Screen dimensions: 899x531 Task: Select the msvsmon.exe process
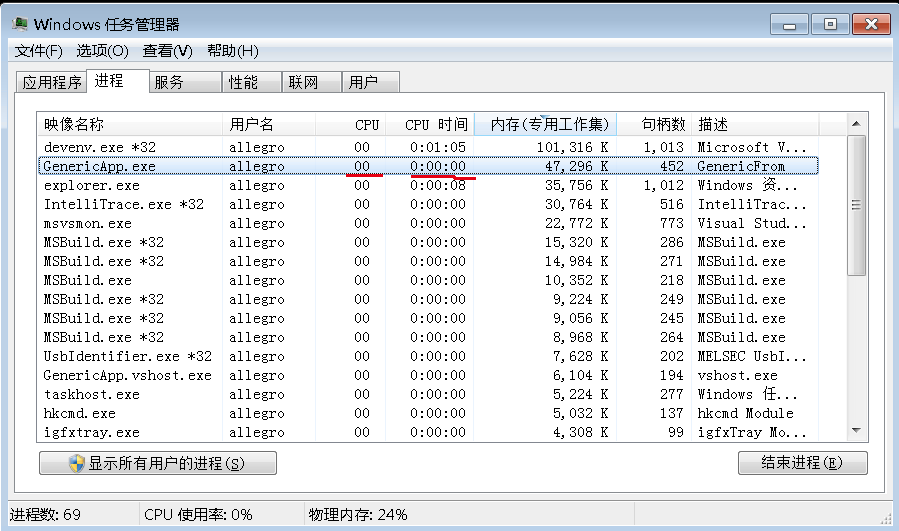(x=428, y=223)
